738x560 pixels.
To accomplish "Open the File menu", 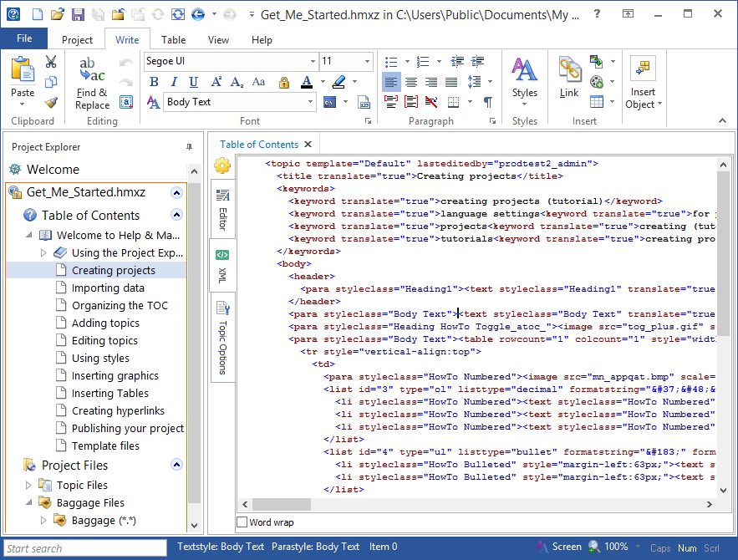I will (24, 38).
